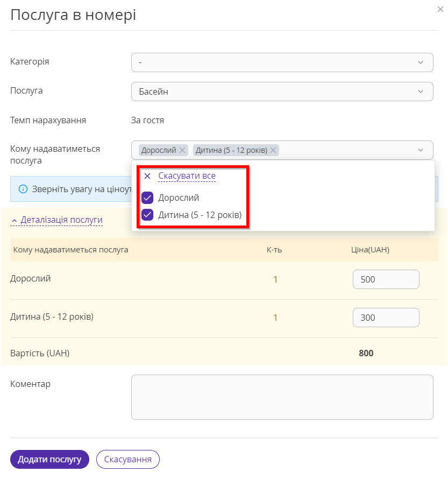Click the Скасування button
Screen dimensions: 448x479
pos(128,459)
